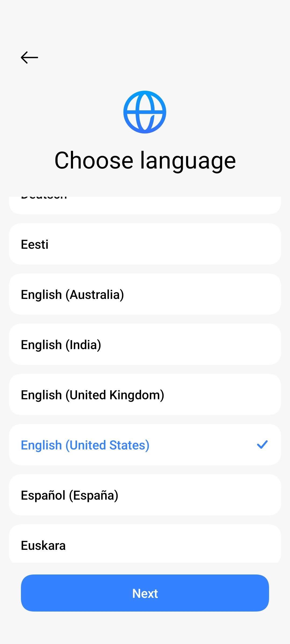
Task: Change the language to Spanish (España)
Action: pyautogui.click(x=145, y=495)
